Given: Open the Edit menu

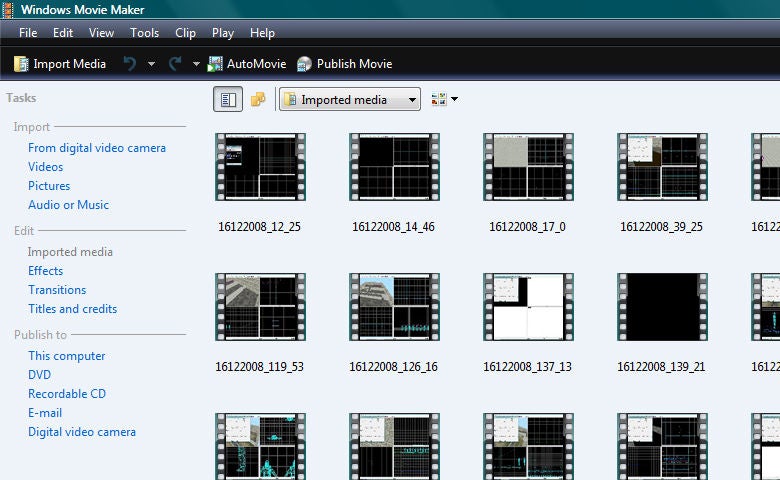Looking at the screenshot, I should (63, 33).
